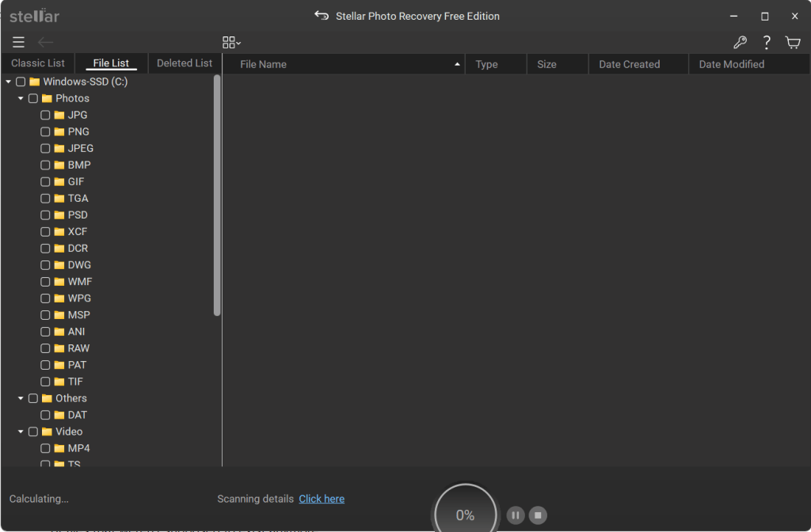Click the Windows-SSD (C:) drive folder icon
811x532 pixels.
pos(35,82)
